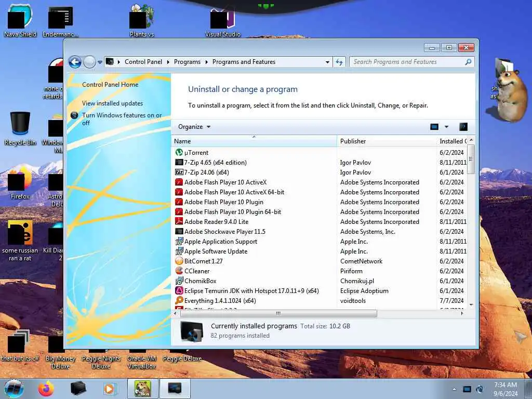Viewport: 532px width, 399px height.
Task: Click the horizontal scrollbar right arrow
Action: [462, 313]
